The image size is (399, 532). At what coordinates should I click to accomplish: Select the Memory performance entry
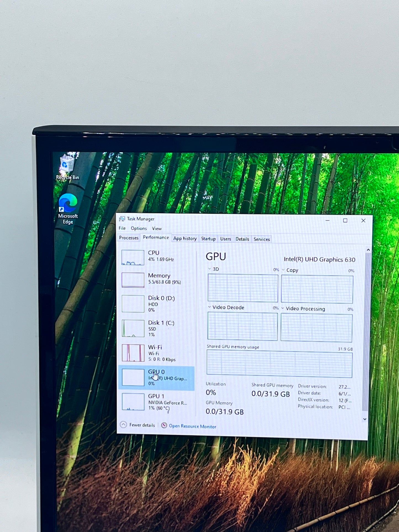click(x=156, y=279)
